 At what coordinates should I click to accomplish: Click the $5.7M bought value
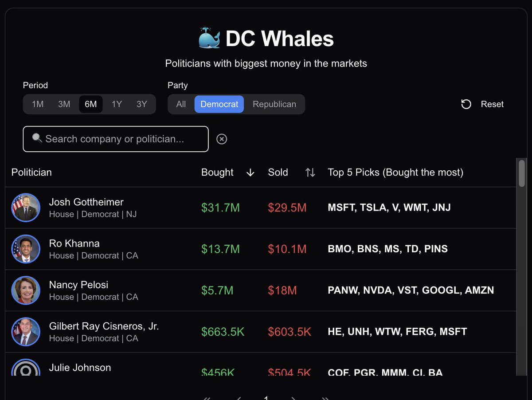(x=217, y=290)
